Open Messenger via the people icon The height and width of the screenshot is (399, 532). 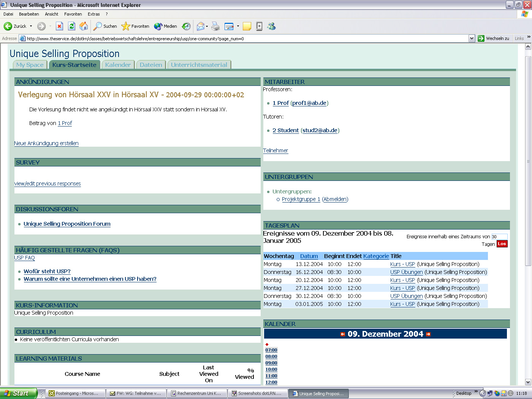(271, 26)
